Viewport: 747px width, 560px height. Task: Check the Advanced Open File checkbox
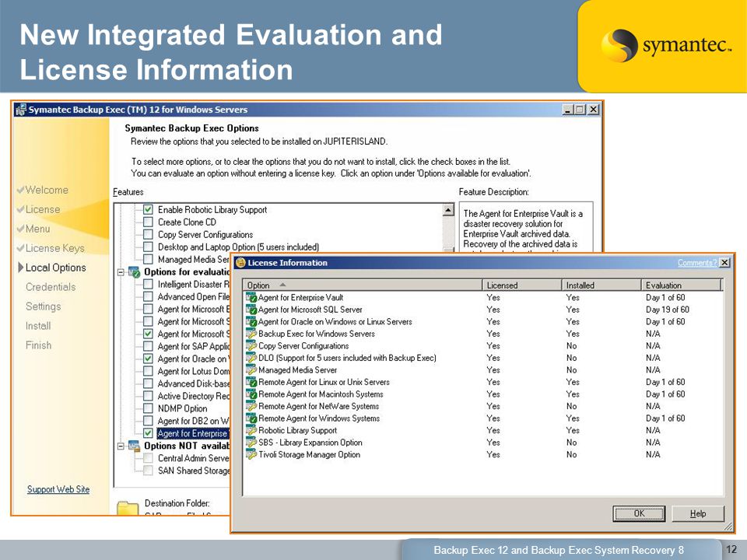click(x=148, y=296)
